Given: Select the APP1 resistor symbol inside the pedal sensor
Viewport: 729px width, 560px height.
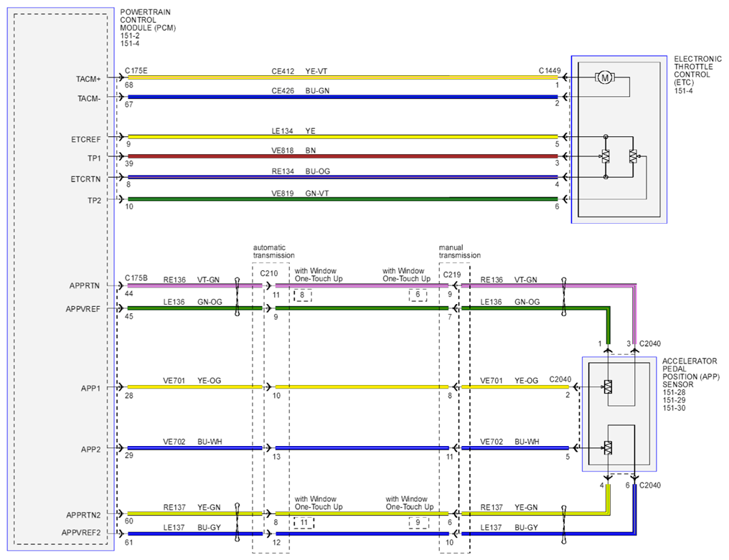Looking at the screenshot, I should pyautogui.click(x=608, y=386).
